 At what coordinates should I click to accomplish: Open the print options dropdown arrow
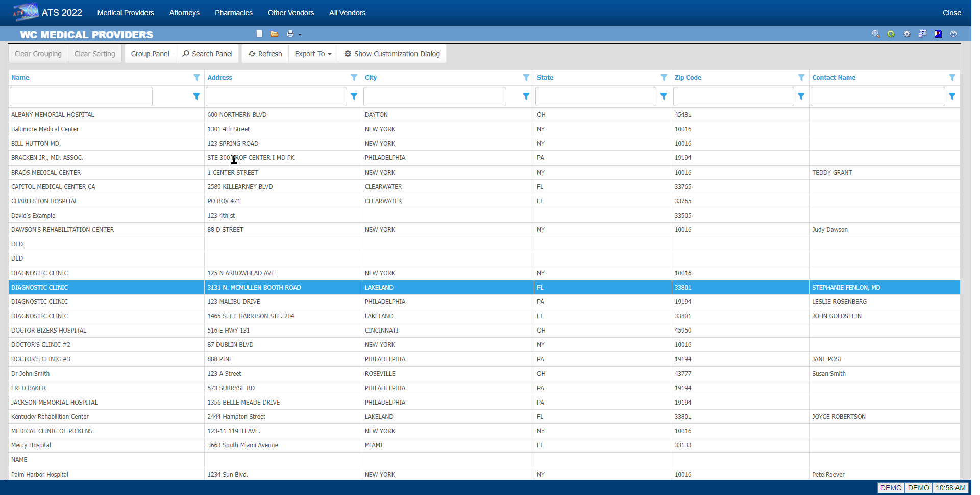coord(300,35)
